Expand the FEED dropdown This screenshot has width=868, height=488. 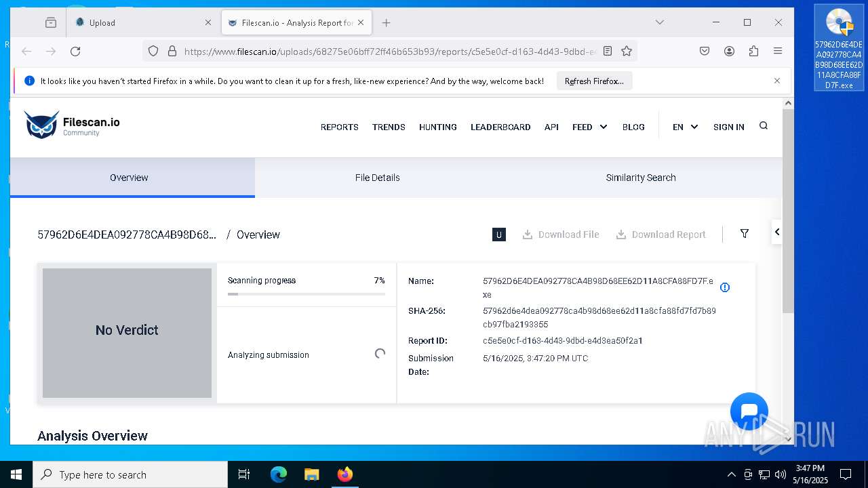(589, 127)
